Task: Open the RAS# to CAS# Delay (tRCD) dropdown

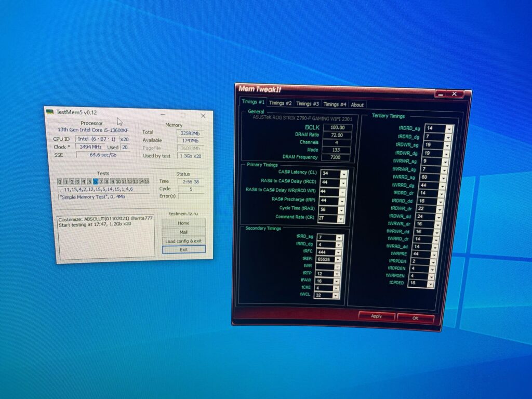Action: tap(343, 182)
